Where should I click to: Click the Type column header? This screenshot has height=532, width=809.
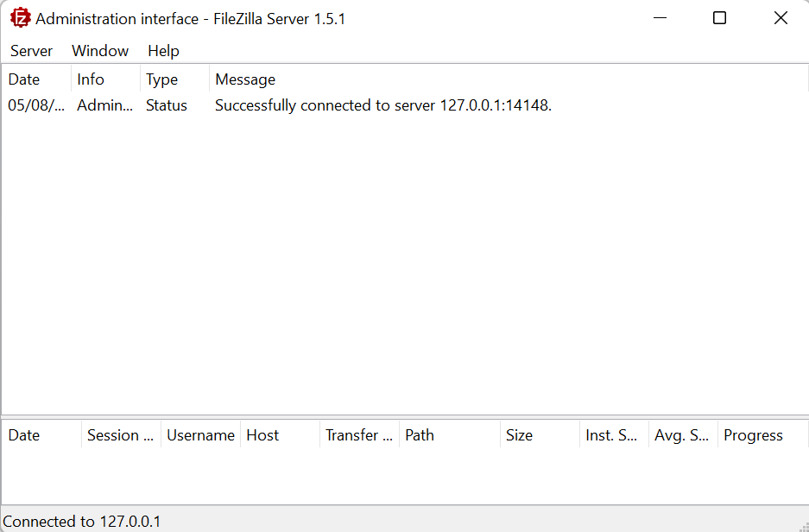[x=175, y=79]
